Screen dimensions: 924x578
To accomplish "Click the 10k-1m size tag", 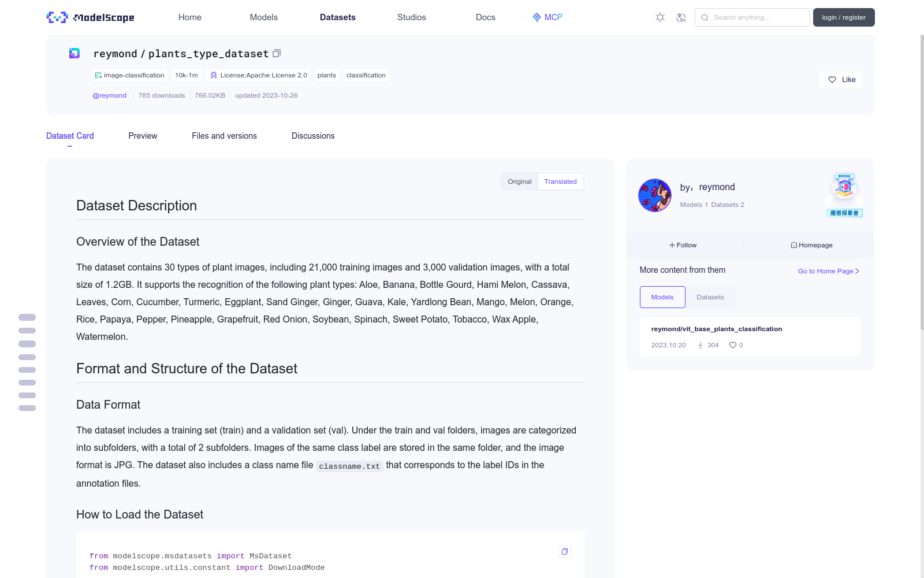I will 187,75.
